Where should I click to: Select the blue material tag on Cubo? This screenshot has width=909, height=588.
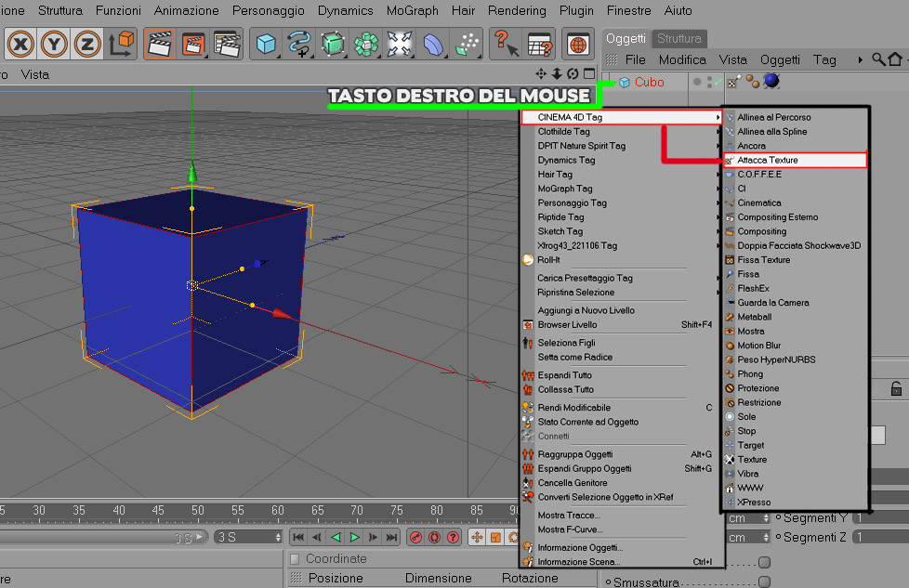point(771,81)
